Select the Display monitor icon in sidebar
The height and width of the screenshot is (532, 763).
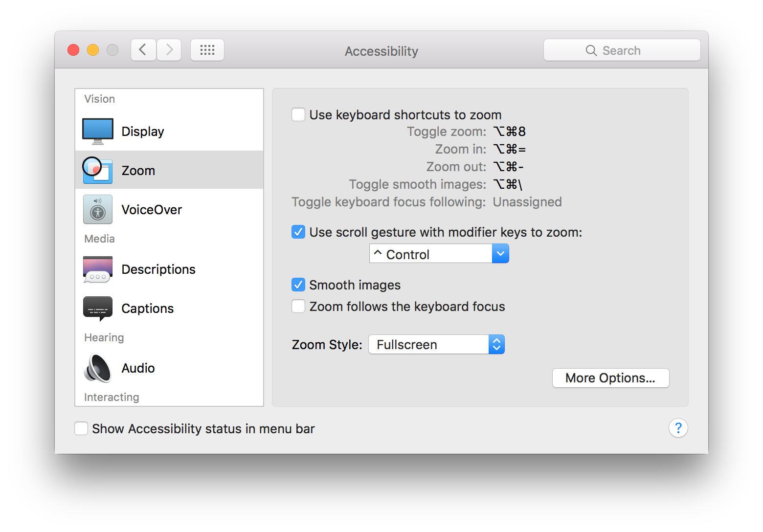point(98,131)
